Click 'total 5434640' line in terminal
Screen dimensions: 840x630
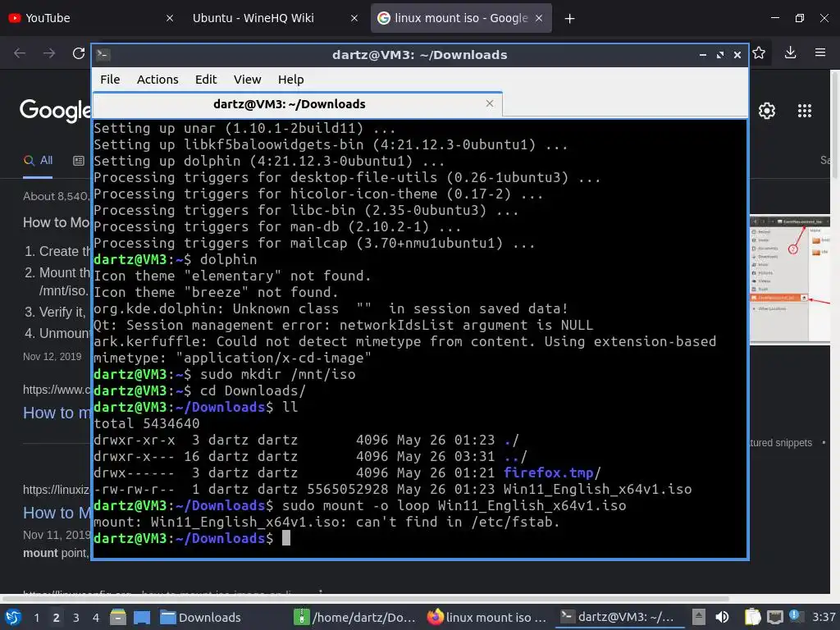point(146,423)
